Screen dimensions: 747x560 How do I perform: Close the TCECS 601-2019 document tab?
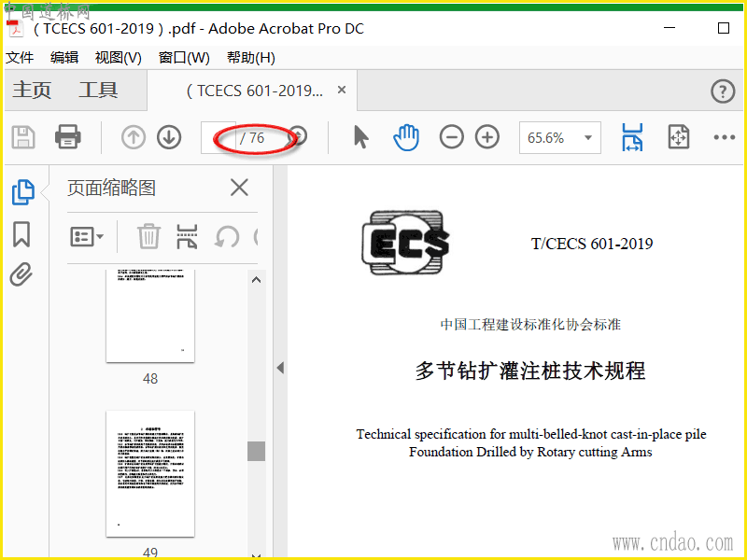click(x=342, y=90)
